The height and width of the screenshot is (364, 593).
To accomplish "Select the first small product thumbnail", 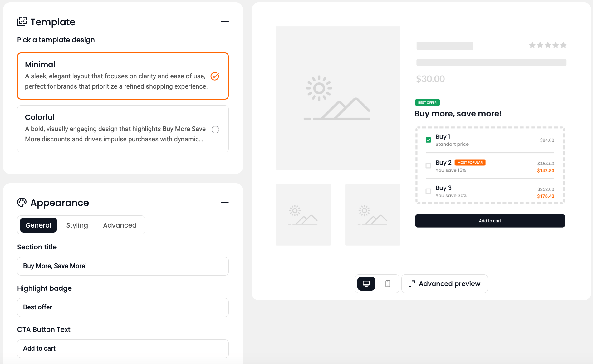I will coord(303,215).
